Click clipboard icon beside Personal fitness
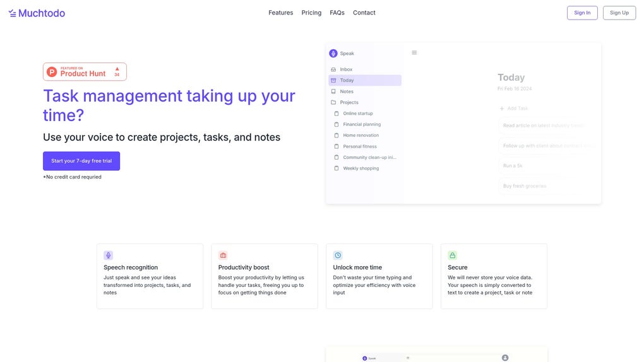 click(x=337, y=146)
